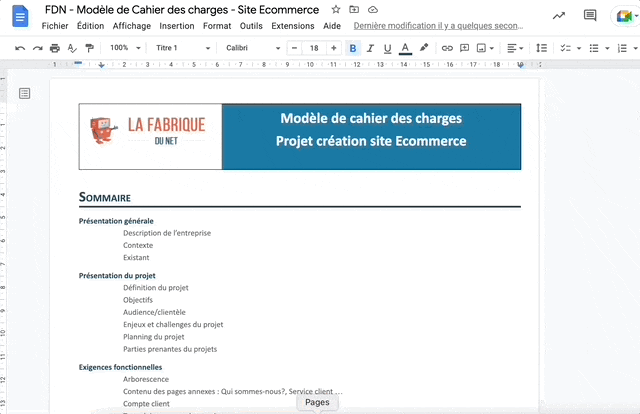Open the text color picker
The width and height of the screenshot is (640, 414).
coord(405,48)
